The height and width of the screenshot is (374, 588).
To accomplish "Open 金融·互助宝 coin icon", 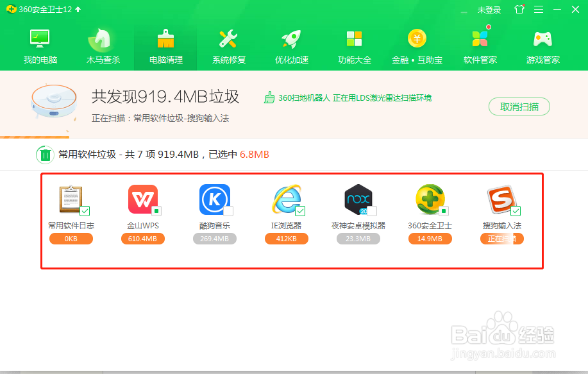I will 417,38.
